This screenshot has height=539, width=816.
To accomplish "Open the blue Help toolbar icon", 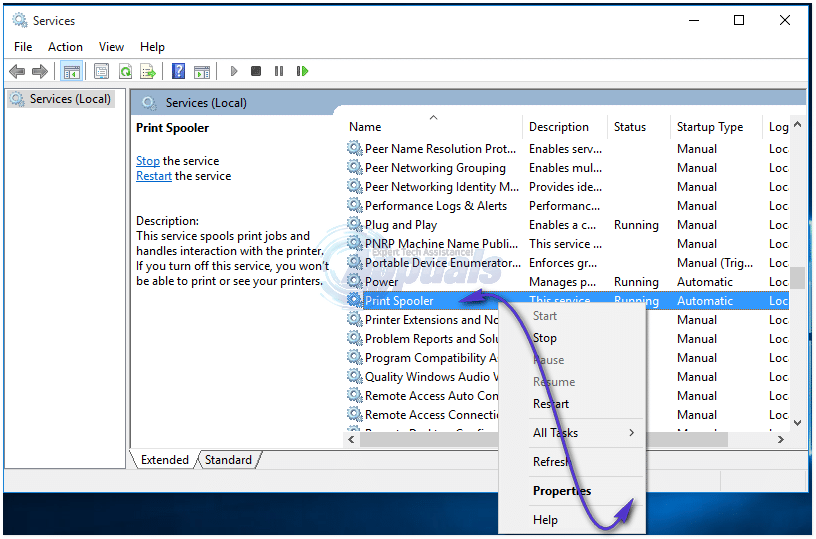I will tap(178, 71).
